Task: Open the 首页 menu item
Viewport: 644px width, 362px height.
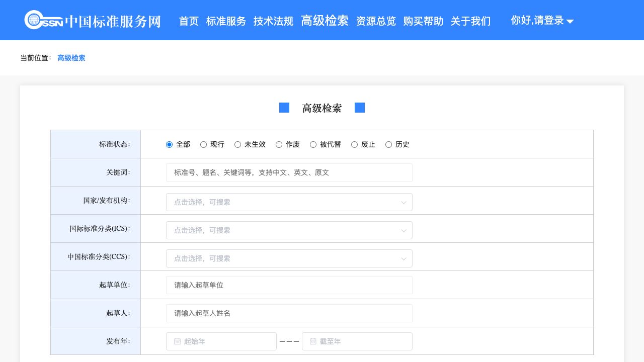Action: [x=189, y=21]
